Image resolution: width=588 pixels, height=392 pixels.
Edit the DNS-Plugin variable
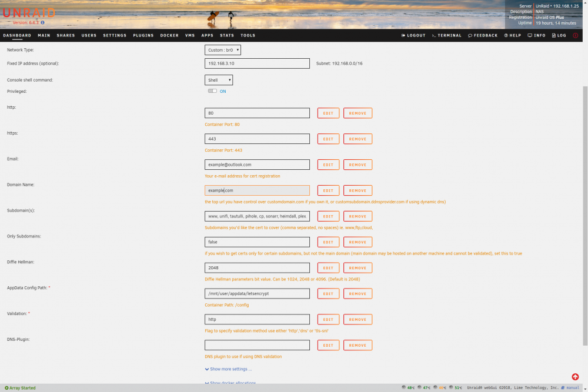[x=328, y=345]
